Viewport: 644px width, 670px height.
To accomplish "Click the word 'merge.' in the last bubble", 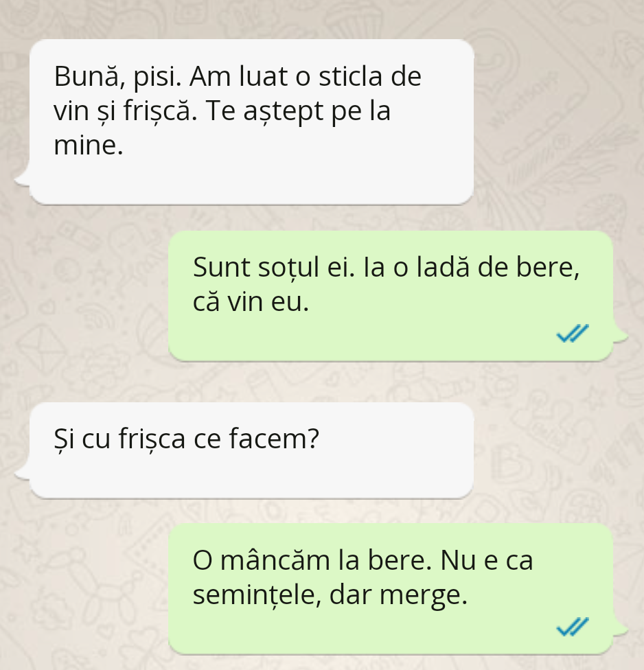I will [x=424, y=595].
